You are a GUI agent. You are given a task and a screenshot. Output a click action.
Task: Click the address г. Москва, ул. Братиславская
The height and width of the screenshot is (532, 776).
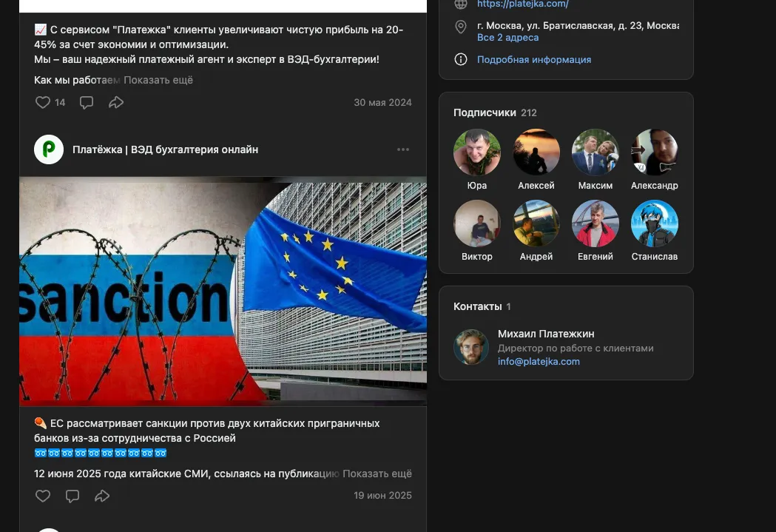(578, 25)
